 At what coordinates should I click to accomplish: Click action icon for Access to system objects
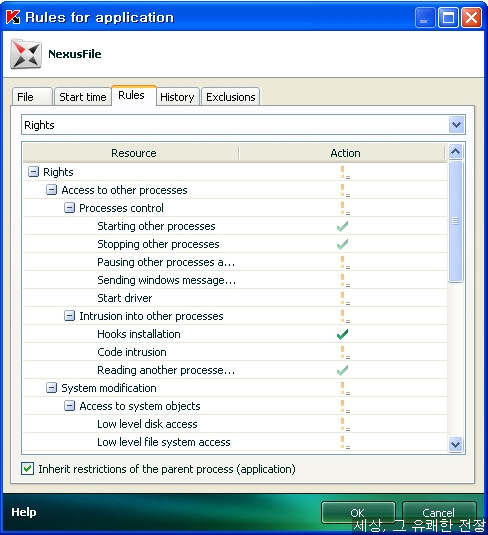[345, 406]
